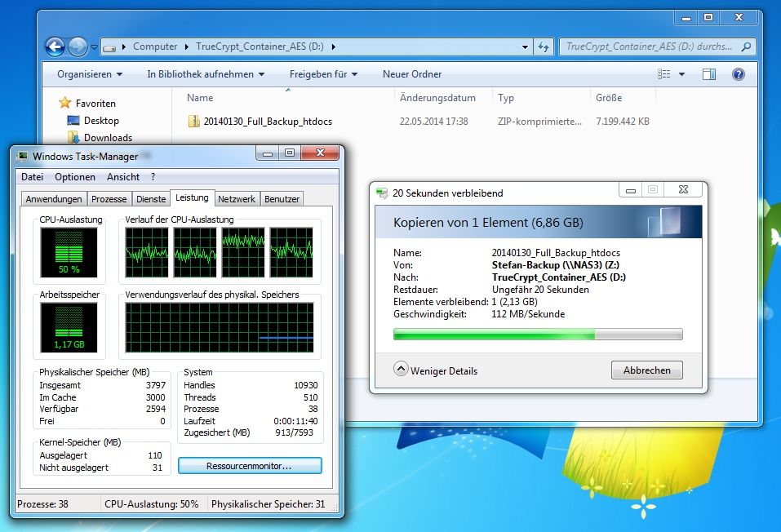Open recent locations dropdown beside navigation arrows
This screenshot has height=532, width=781.
pyautogui.click(x=94, y=47)
